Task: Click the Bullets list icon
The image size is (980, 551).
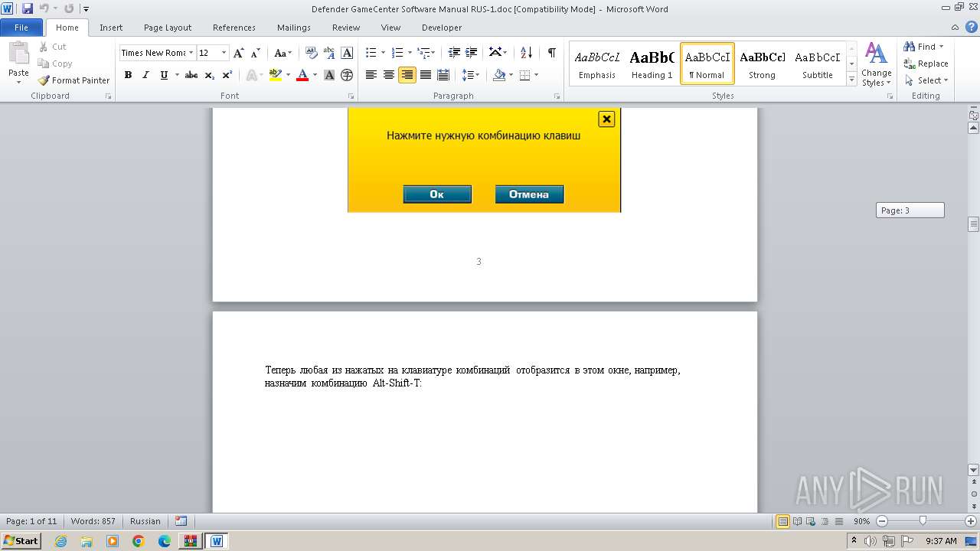Action: click(371, 53)
